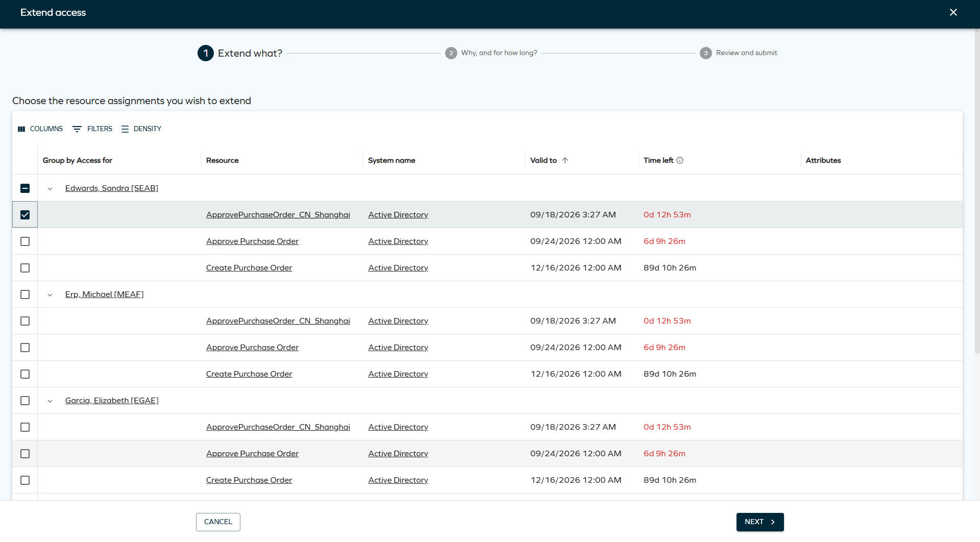This screenshot has width=980, height=542.
Task: Open Michael's Create Purchase Order link
Action: pos(249,374)
